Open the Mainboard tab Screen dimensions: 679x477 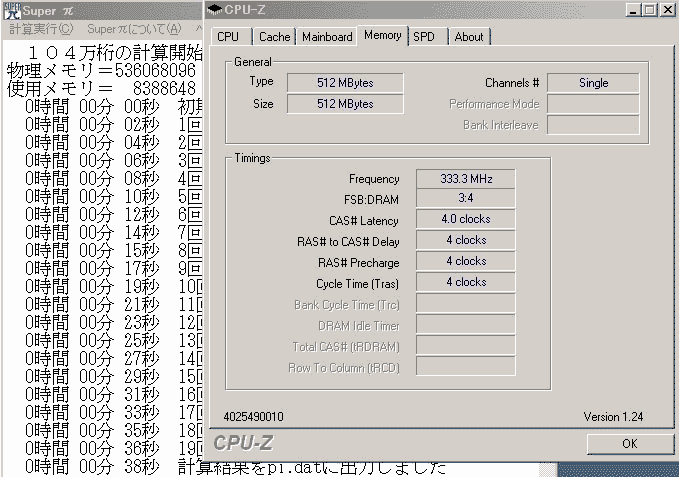(327, 37)
